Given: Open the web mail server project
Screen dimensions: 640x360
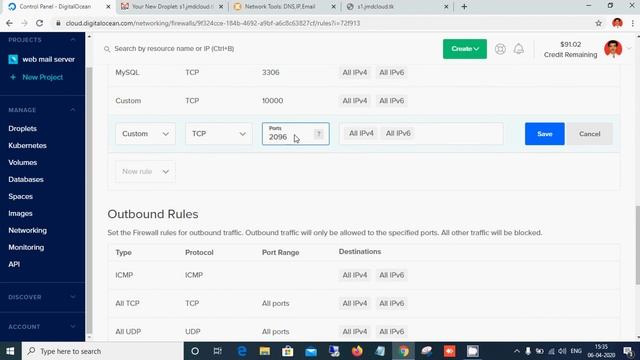Looking at the screenshot, I should coord(48,59).
